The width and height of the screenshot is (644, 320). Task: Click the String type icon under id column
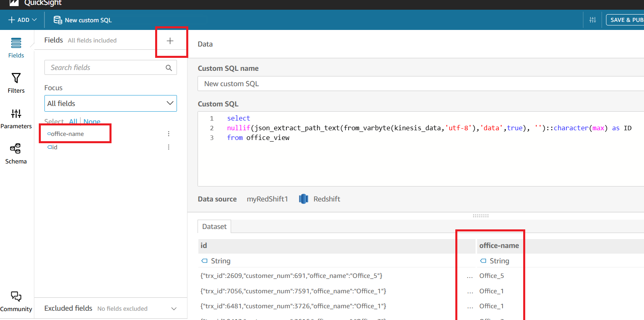pos(204,261)
